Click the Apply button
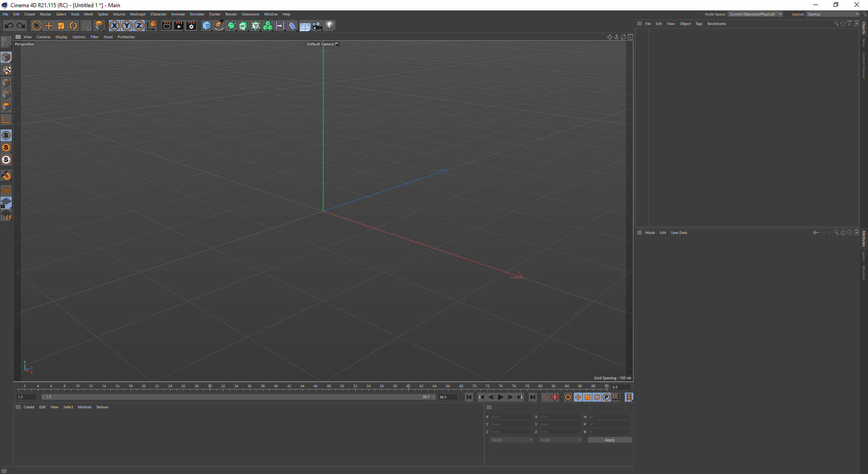The width and height of the screenshot is (868, 474). click(x=609, y=440)
